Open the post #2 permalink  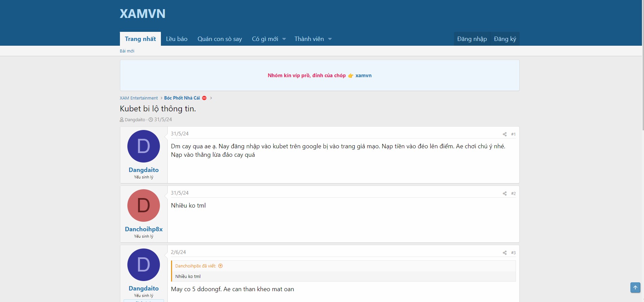point(513,193)
